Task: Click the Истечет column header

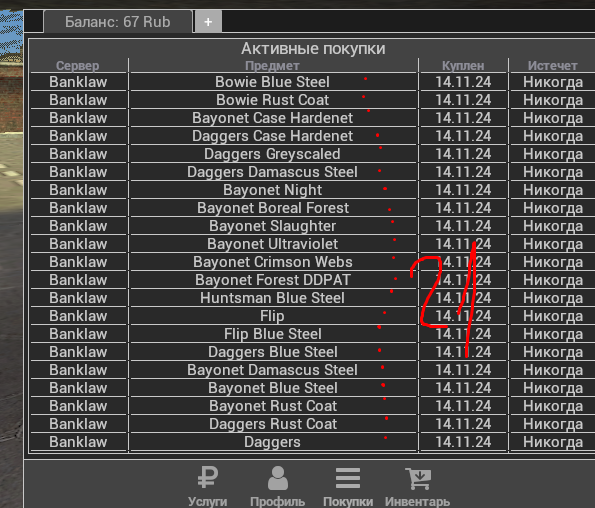Action: pos(552,66)
